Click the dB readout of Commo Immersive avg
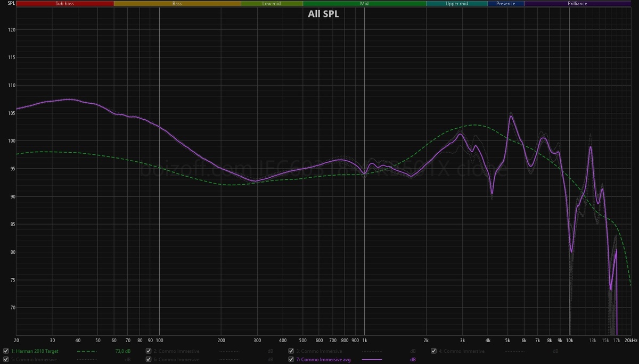 click(x=413, y=360)
